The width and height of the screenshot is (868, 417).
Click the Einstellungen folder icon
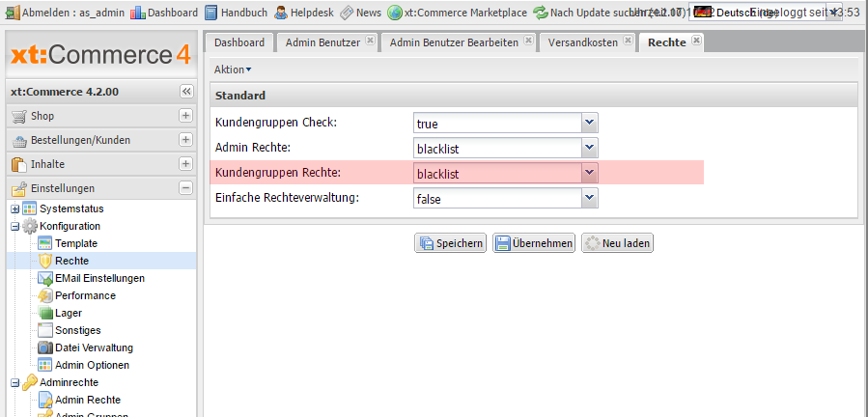tap(19, 189)
